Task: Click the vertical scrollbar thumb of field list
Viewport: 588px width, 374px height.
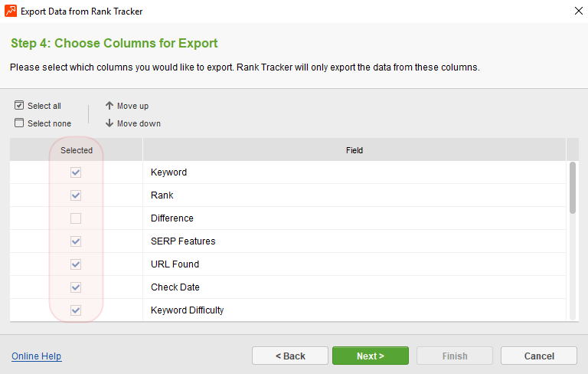Action: (572, 188)
